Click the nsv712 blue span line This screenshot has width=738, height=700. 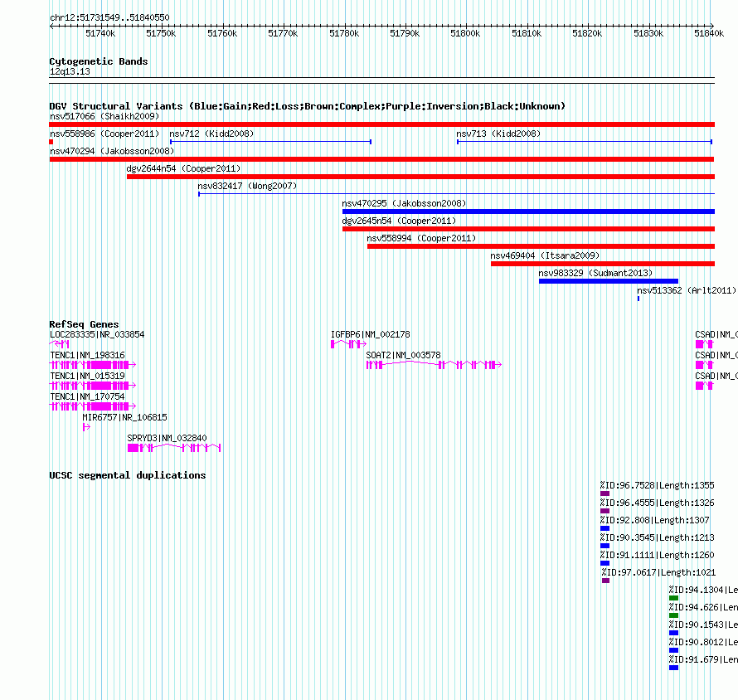(x=270, y=142)
